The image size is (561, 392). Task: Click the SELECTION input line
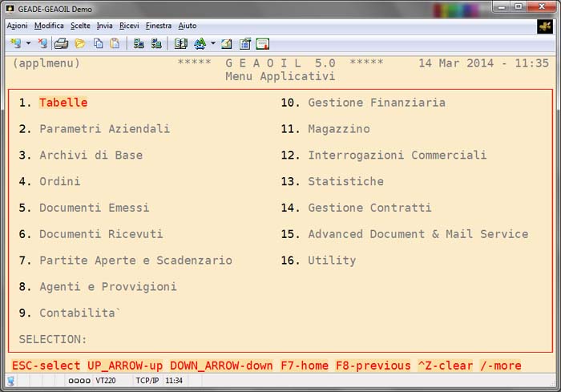[160, 339]
